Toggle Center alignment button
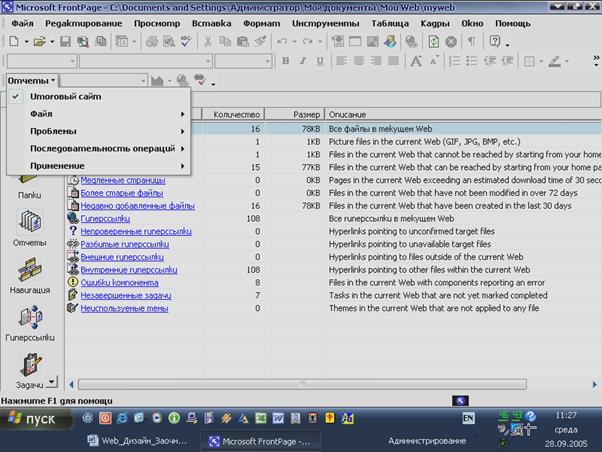The width and height of the screenshot is (602, 452). (359, 61)
